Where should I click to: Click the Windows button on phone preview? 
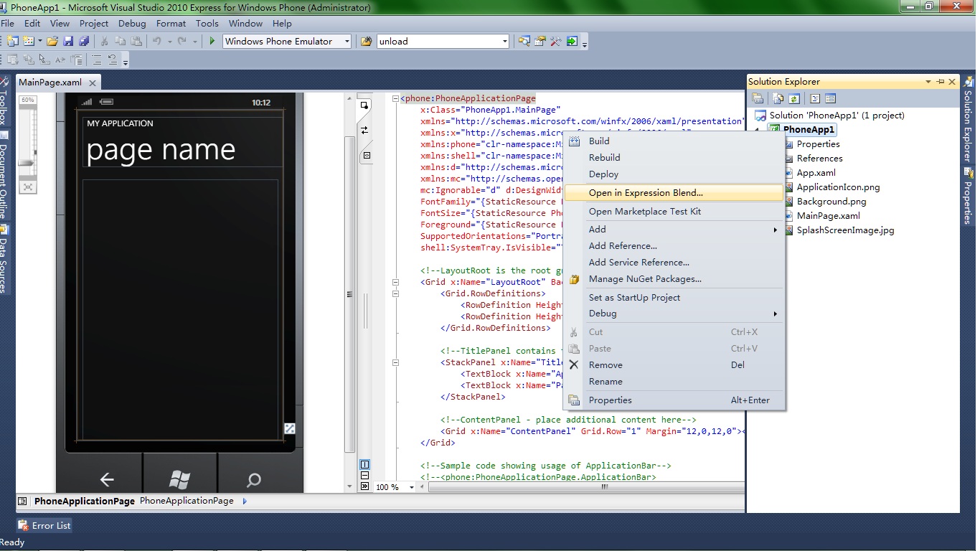179,479
